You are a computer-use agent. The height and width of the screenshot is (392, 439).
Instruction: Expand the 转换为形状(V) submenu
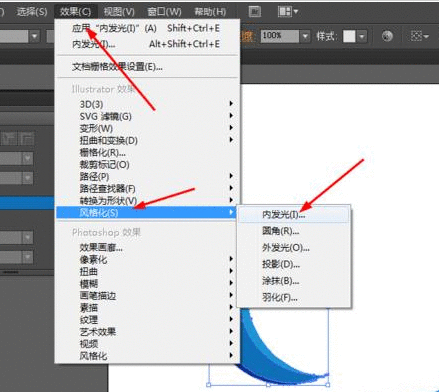[x=147, y=200]
